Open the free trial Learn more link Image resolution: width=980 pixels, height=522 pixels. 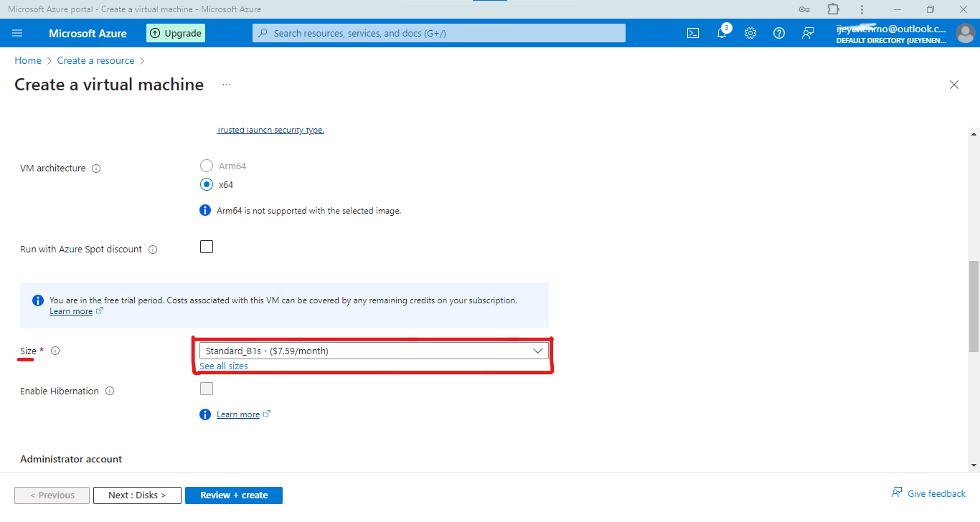pyautogui.click(x=71, y=311)
